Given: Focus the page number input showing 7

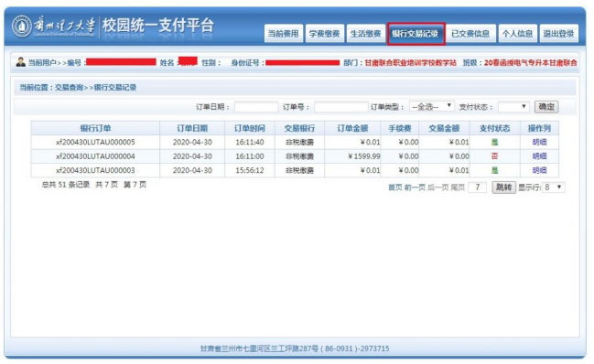Looking at the screenshot, I should pyautogui.click(x=478, y=187).
